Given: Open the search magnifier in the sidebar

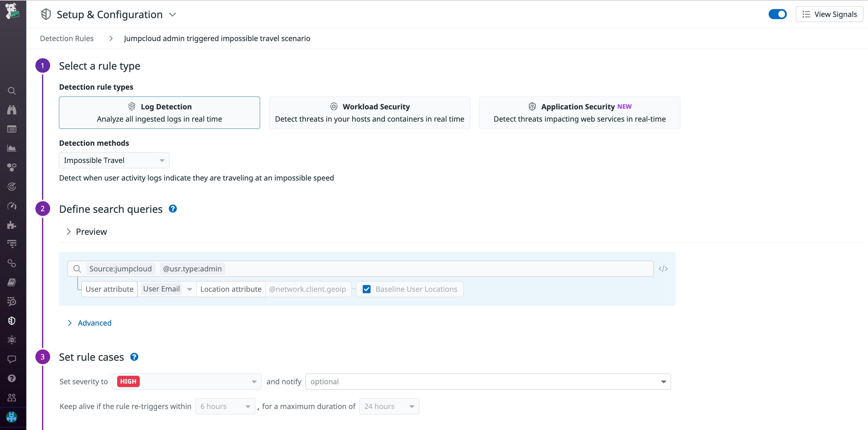Looking at the screenshot, I should click(x=12, y=91).
